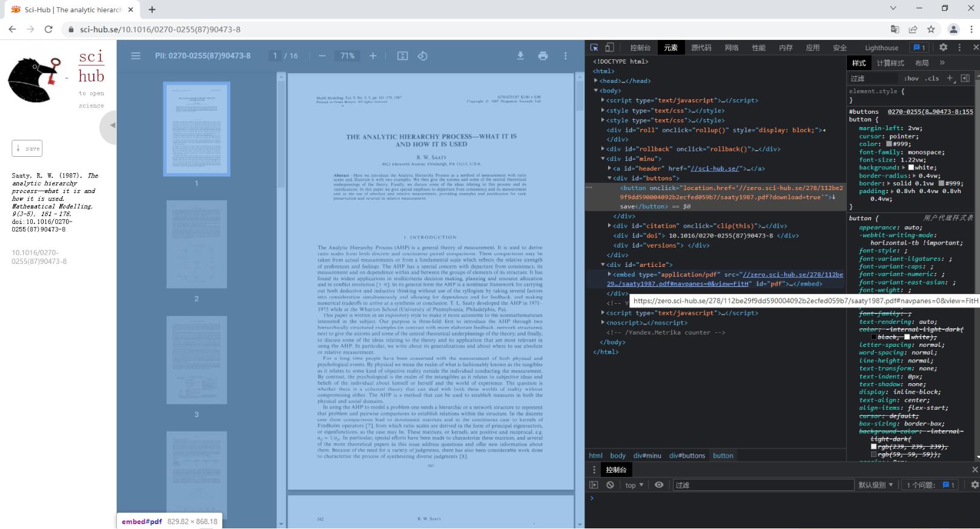Viewport: 980px width, 529px height.
Task: Open the Lighthouse tab
Action: pos(881,48)
